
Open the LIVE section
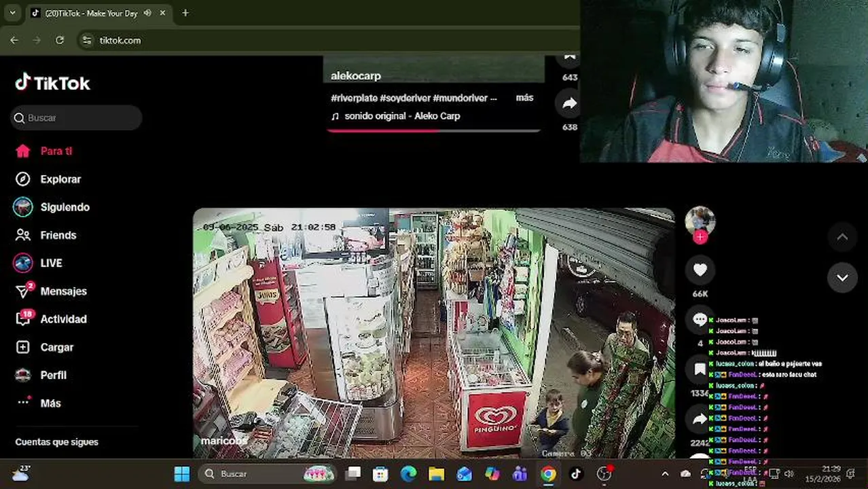point(38,263)
